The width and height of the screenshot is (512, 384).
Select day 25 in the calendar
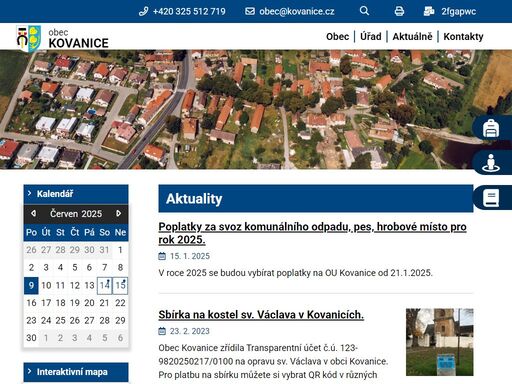pyautogui.click(x=60, y=320)
